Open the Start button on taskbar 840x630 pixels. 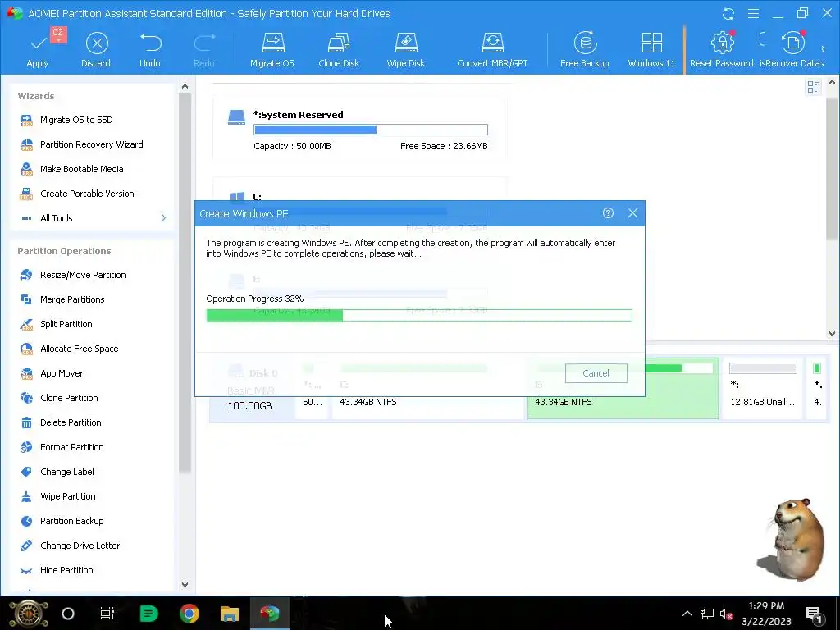pos(29,614)
